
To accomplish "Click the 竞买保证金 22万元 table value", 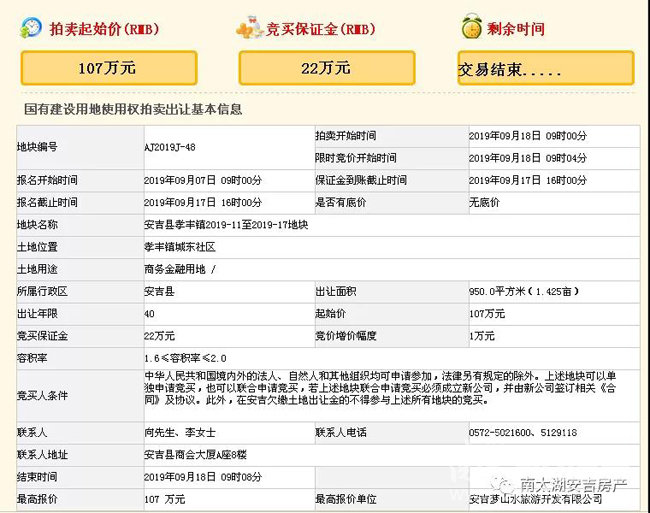I will tap(159, 336).
